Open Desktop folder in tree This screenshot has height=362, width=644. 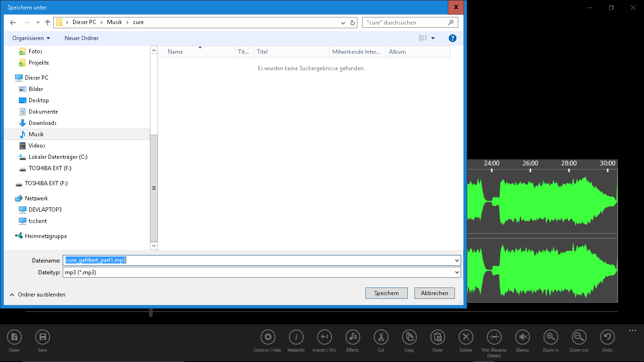[x=39, y=100]
